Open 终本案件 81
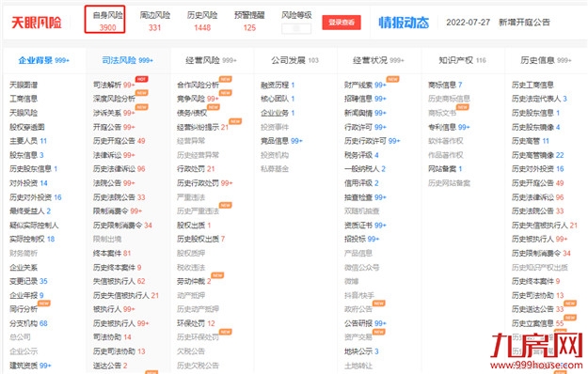 112,254
